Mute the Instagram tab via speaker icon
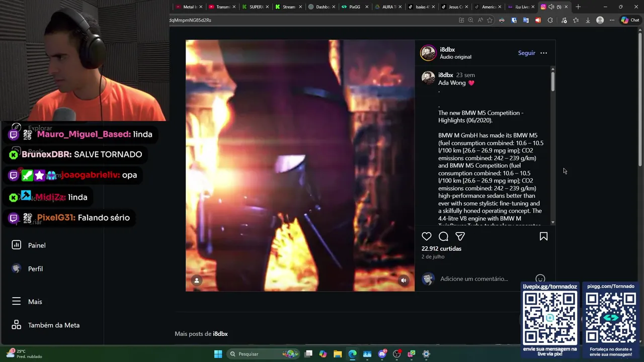 tap(551, 7)
